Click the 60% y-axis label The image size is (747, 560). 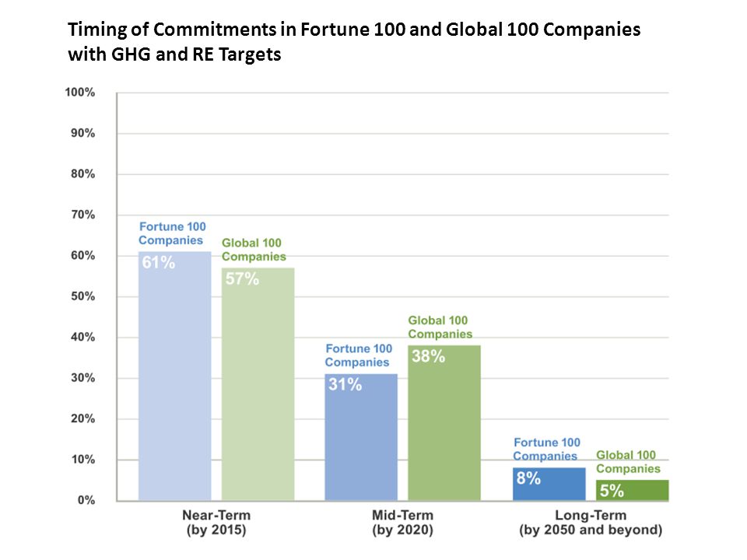pos(83,256)
